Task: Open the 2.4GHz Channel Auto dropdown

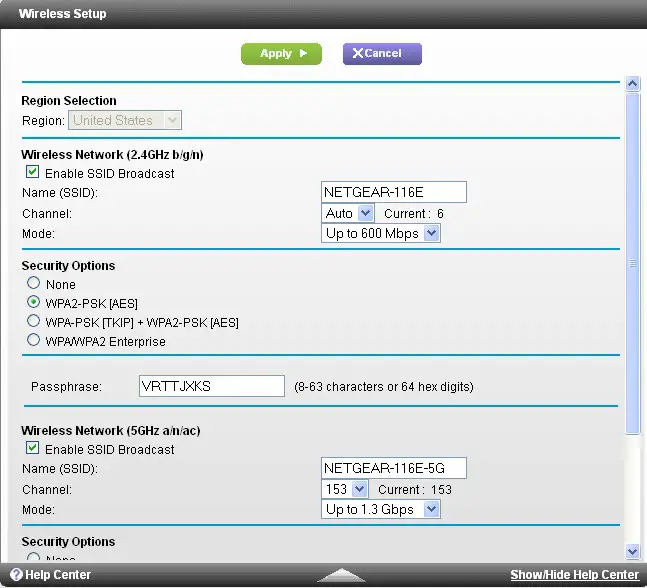Action: point(348,213)
